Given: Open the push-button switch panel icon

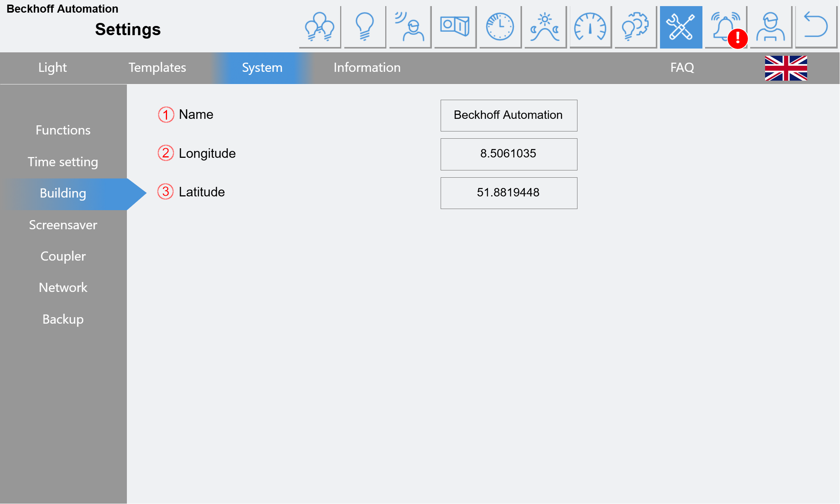Looking at the screenshot, I should pyautogui.click(x=455, y=27).
